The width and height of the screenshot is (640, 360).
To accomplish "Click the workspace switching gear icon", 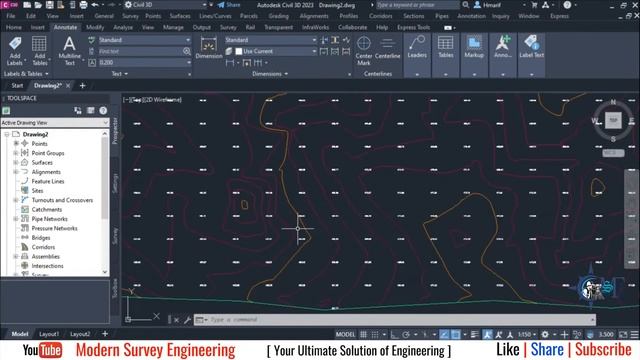I will (545, 334).
